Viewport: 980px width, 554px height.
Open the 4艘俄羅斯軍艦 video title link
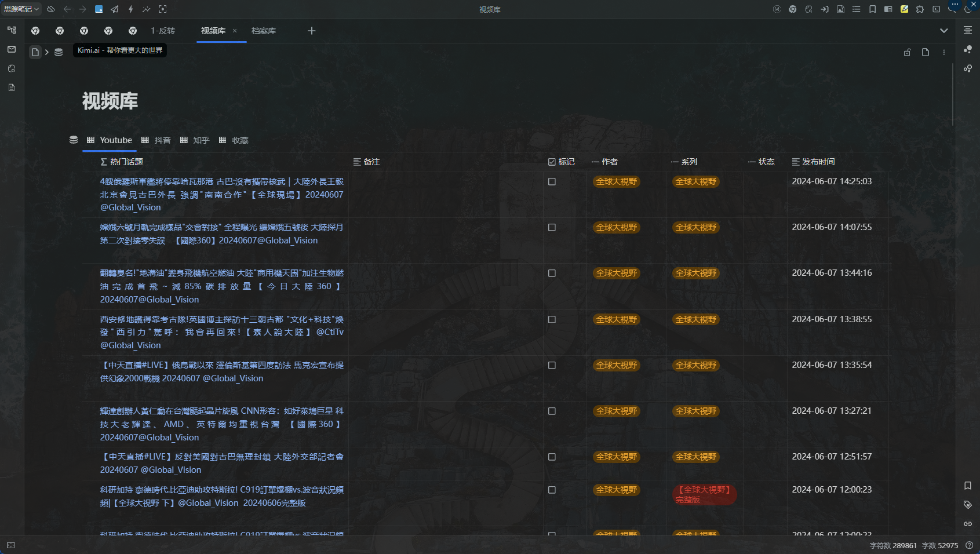pyautogui.click(x=222, y=195)
